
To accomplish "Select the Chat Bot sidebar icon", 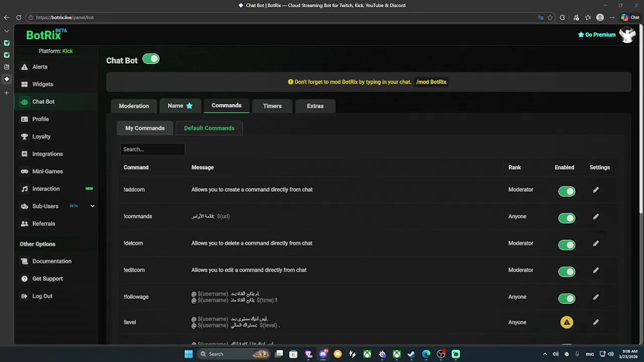I will (x=24, y=102).
